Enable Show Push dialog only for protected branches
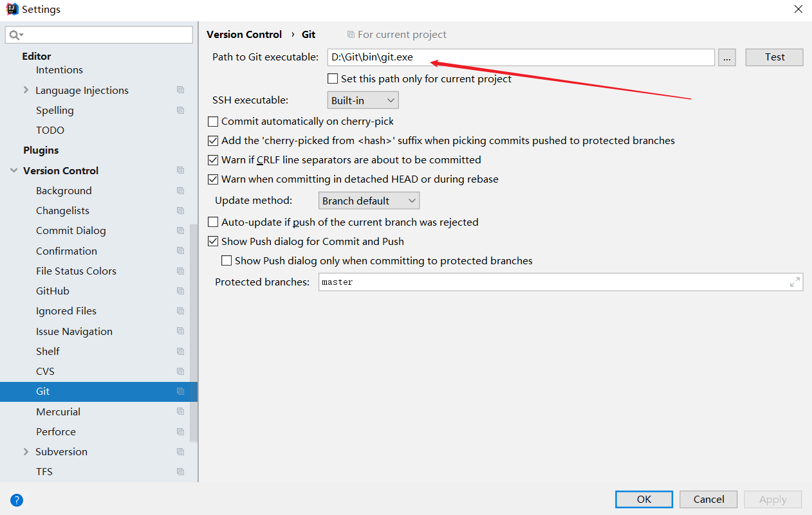 (226, 260)
